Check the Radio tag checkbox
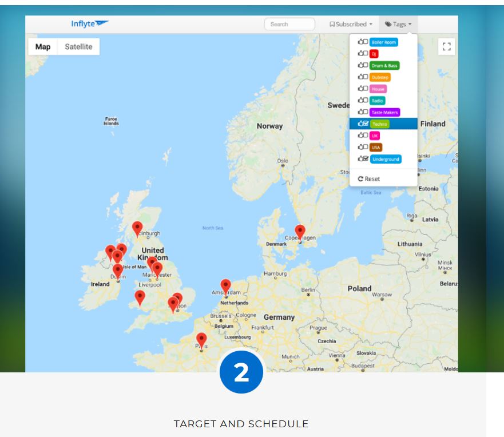The width and height of the screenshot is (504, 437). [366, 100]
